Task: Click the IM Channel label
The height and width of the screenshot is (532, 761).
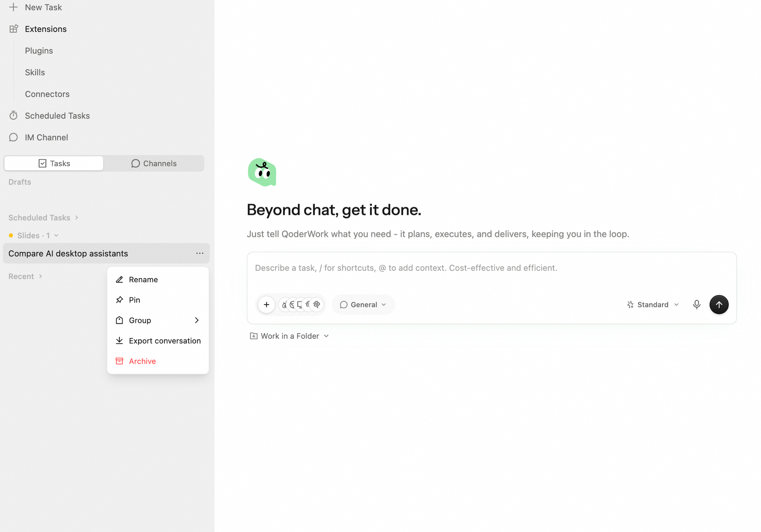Action: pyautogui.click(x=46, y=137)
